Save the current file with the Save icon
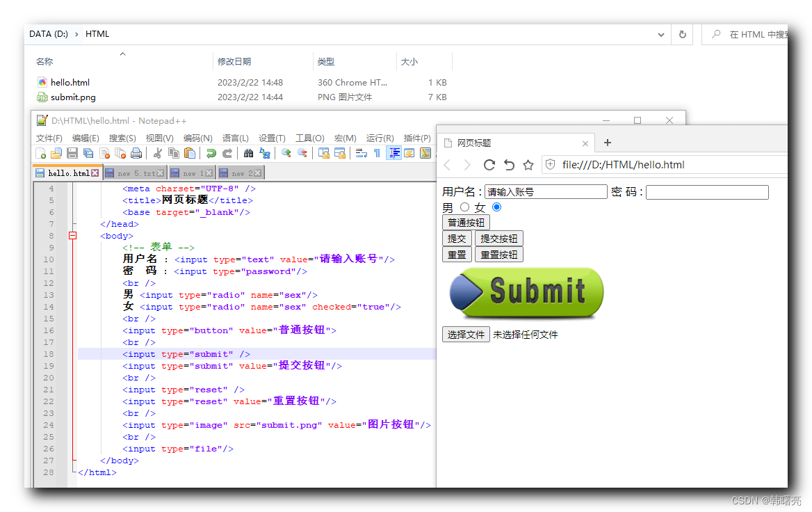The image size is (812, 512). tap(72, 153)
